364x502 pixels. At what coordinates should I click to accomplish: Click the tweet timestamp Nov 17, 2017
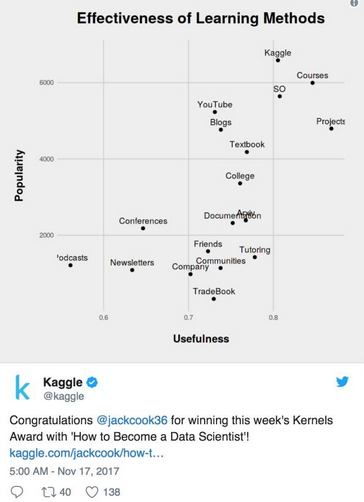[64, 471]
